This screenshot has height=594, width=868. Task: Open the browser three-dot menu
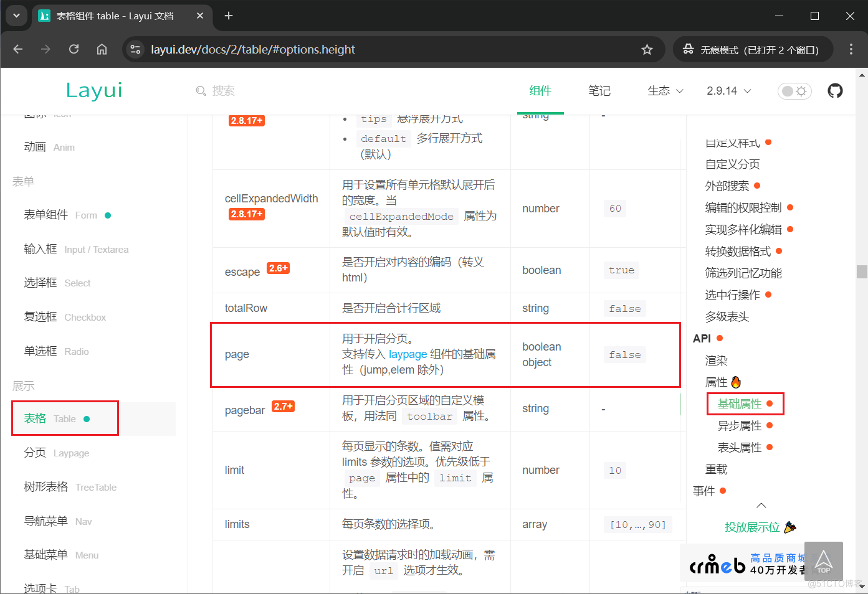tap(851, 49)
